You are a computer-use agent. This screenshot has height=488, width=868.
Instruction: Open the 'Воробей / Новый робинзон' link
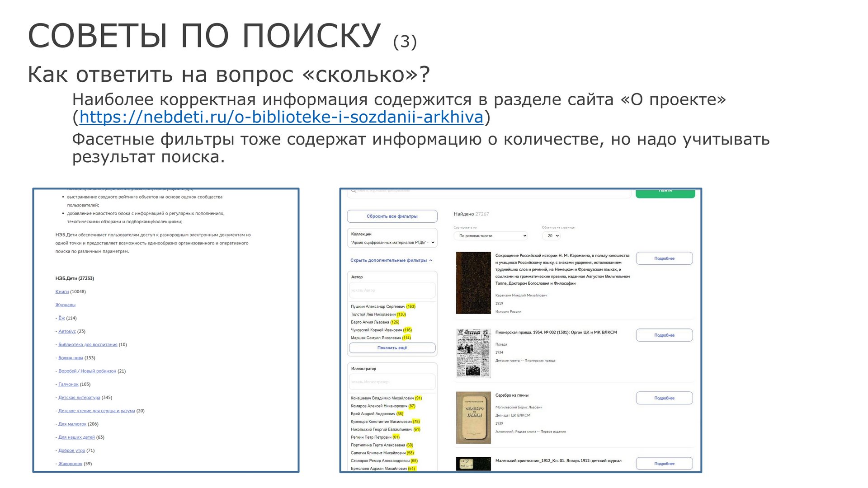(87, 371)
